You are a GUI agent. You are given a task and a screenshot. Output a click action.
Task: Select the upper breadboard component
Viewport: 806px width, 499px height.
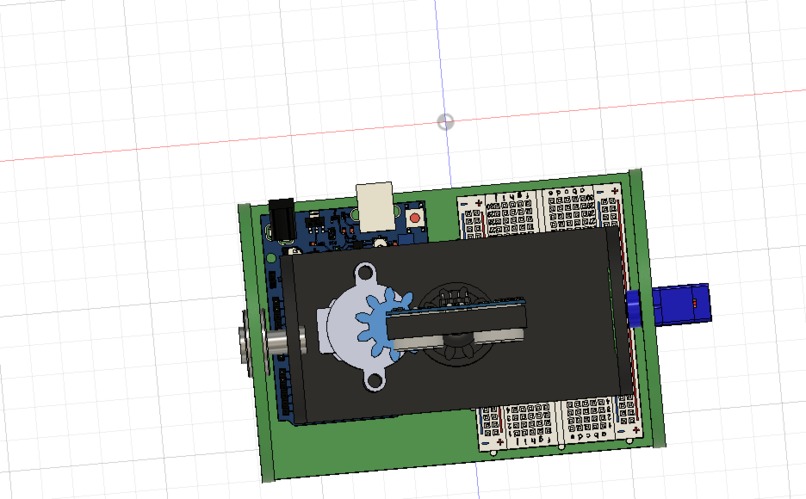[542, 211]
